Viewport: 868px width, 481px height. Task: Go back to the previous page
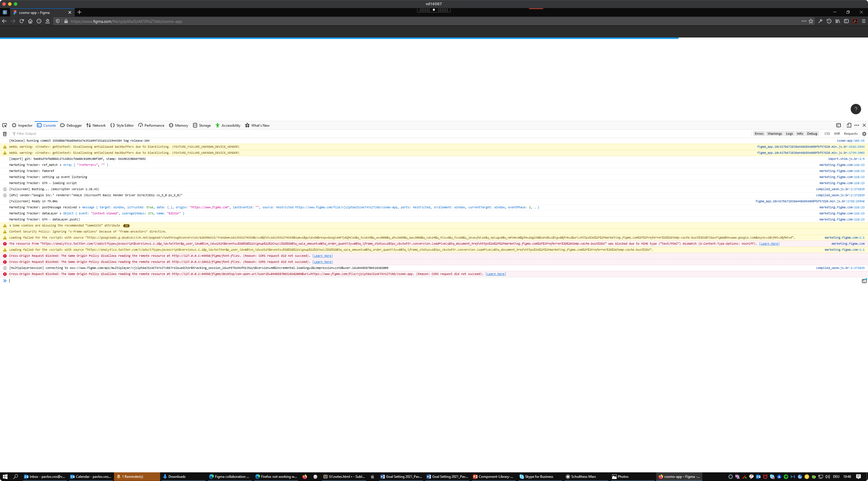tap(4, 21)
